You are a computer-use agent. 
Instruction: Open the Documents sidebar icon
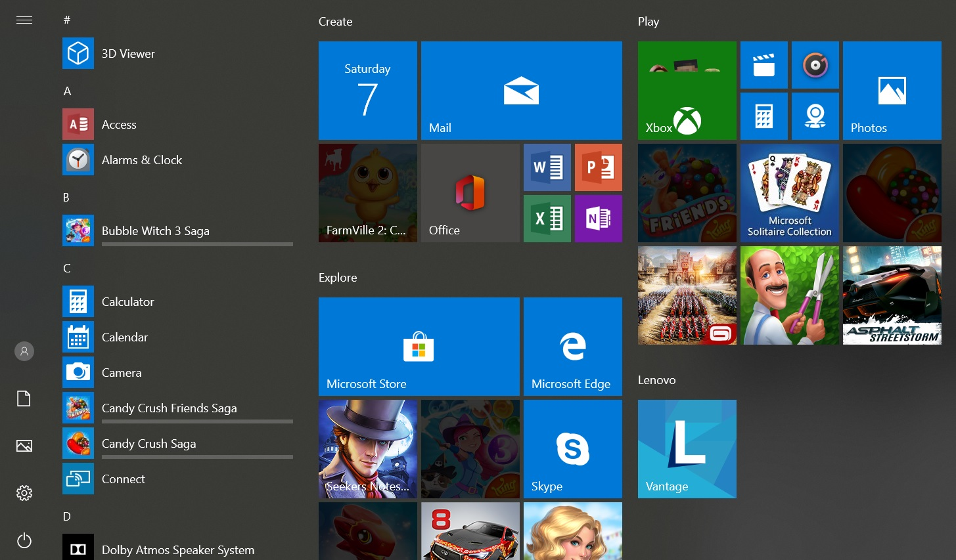[x=24, y=398]
